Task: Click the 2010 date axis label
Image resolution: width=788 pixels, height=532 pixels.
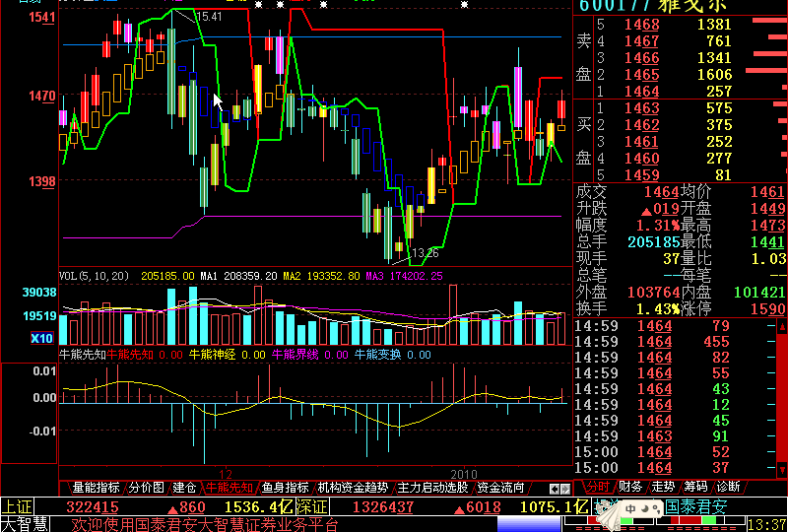Action: (x=464, y=474)
